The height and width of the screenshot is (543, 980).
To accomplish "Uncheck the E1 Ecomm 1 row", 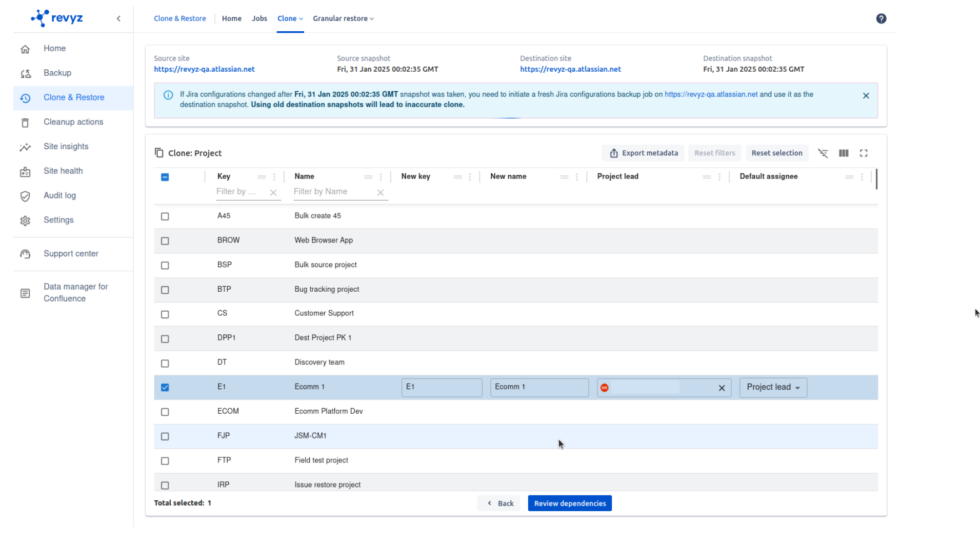I will pos(165,388).
